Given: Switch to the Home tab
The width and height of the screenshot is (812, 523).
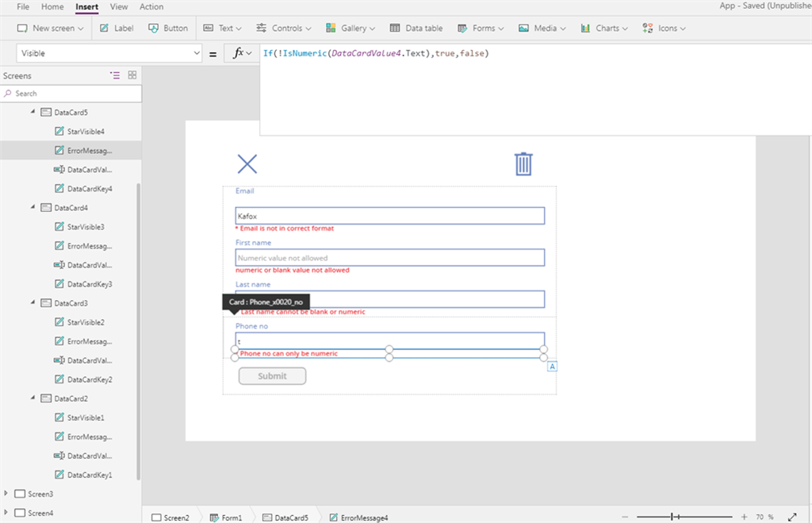Looking at the screenshot, I should point(52,6).
